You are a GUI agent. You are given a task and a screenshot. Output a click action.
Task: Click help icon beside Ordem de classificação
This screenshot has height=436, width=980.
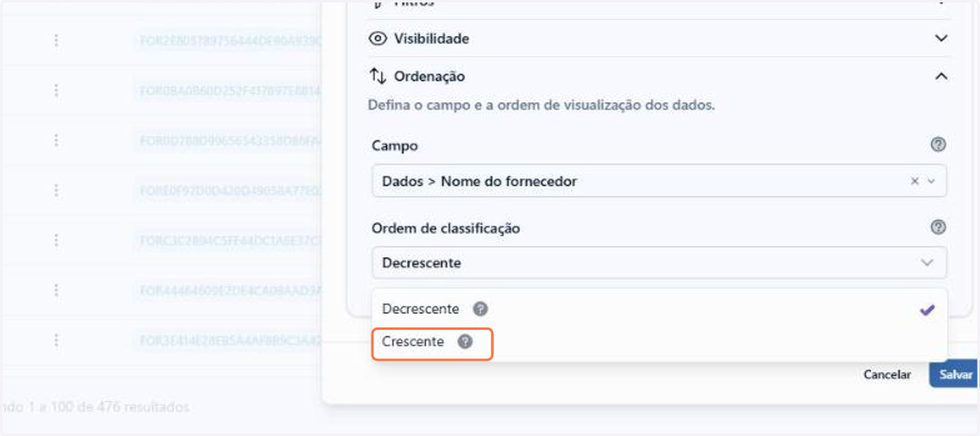click(938, 228)
